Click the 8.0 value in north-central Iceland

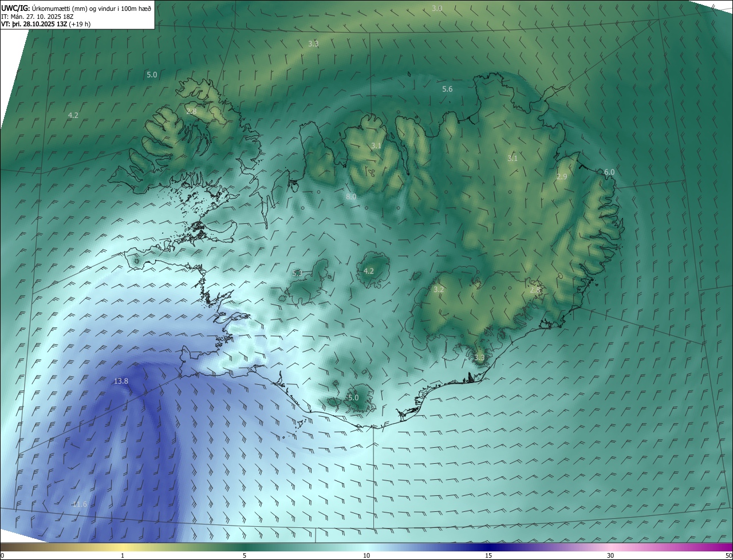(351, 196)
